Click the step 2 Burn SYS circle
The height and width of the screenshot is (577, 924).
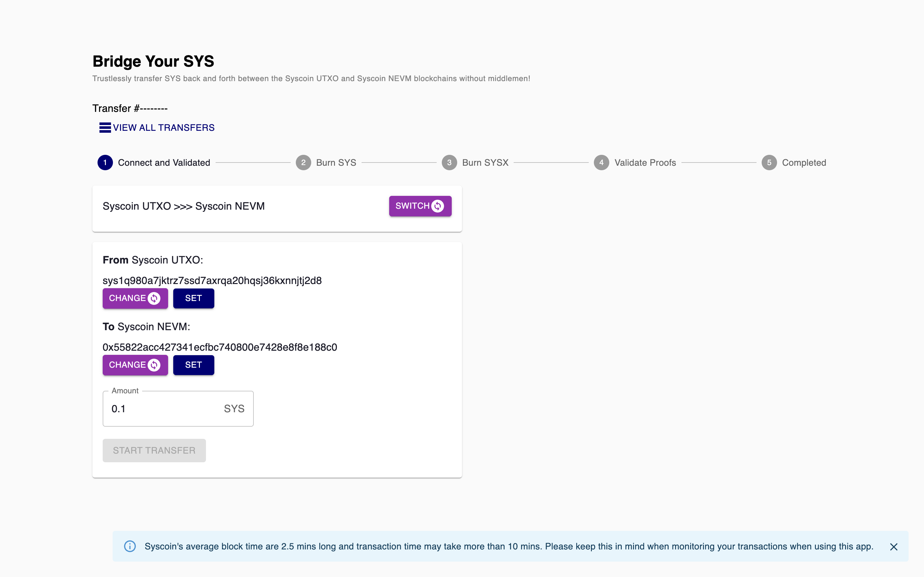[x=303, y=163]
